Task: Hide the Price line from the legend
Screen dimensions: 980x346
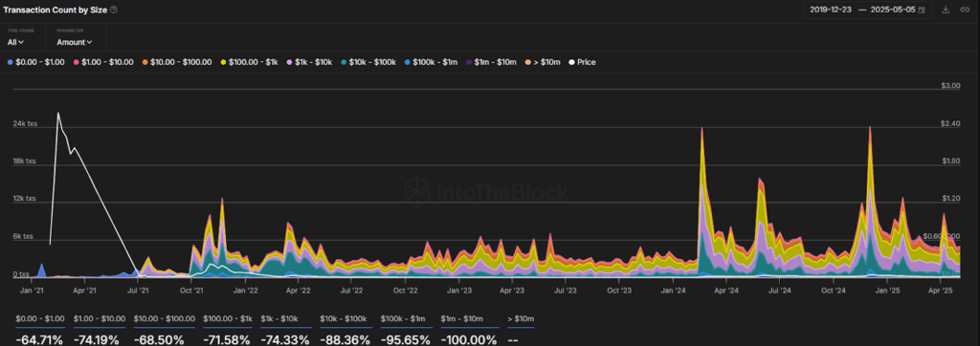Action: [582, 62]
